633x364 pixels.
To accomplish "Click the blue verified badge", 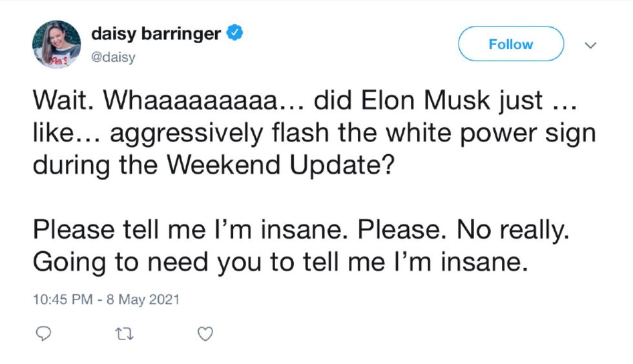I will pyautogui.click(x=236, y=33).
